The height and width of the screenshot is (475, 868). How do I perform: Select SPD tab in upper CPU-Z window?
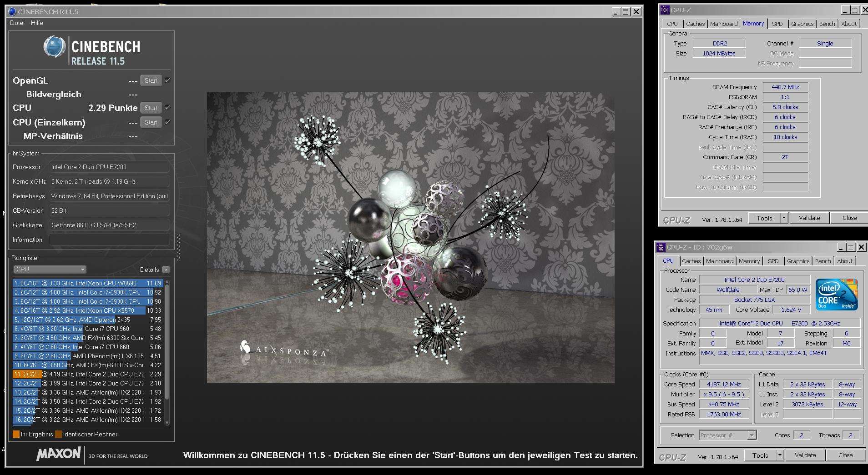click(777, 24)
